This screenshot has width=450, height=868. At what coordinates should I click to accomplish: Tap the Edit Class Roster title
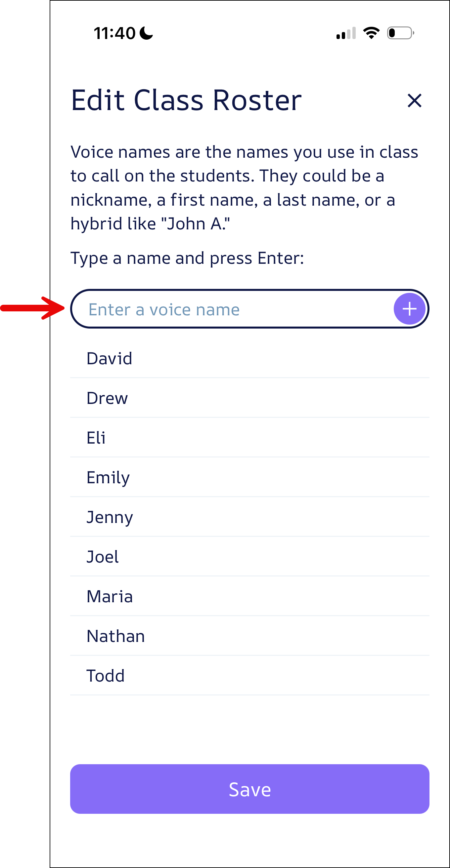pos(186,100)
